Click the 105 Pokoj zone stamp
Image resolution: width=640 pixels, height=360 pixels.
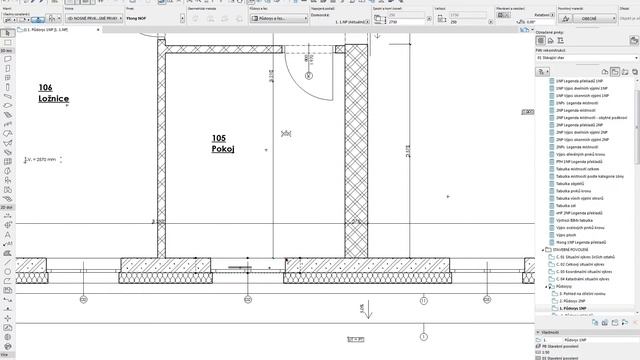223,144
